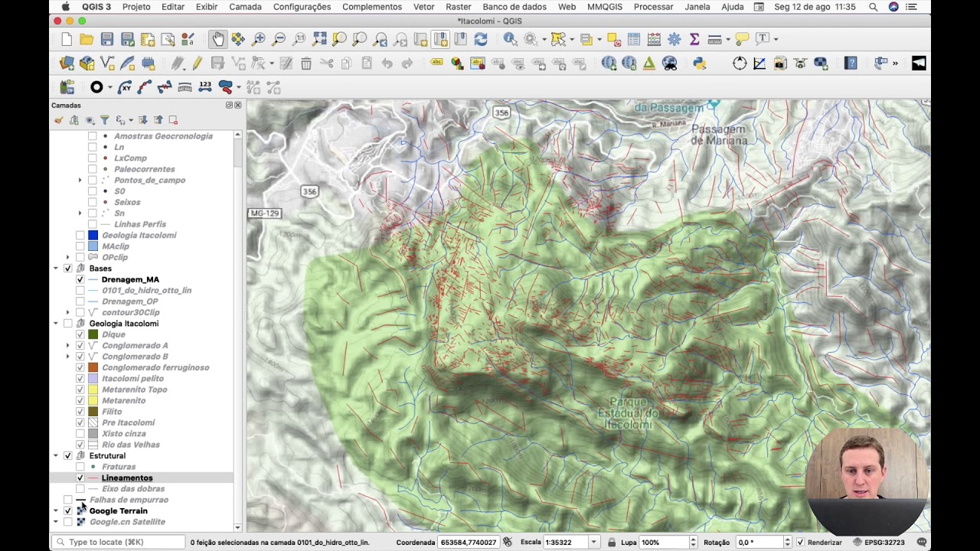This screenshot has width=980, height=551.
Task: Open an existing project folder icon
Action: [x=87, y=39]
